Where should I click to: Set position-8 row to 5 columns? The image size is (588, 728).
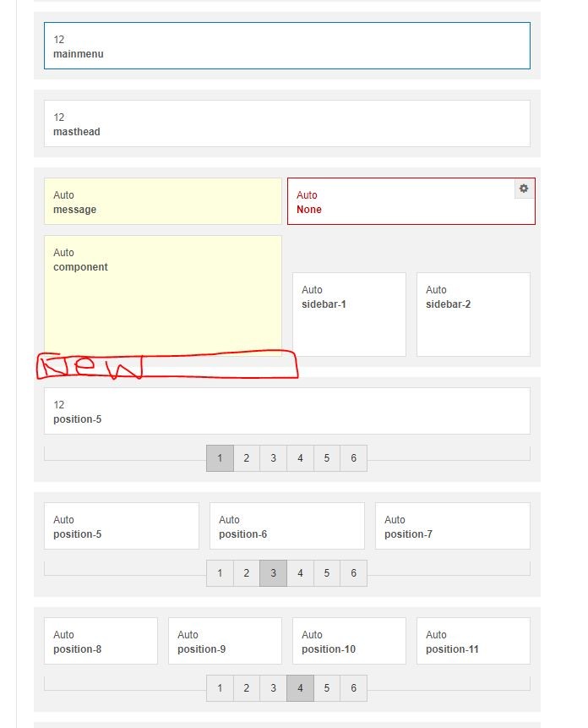click(327, 688)
